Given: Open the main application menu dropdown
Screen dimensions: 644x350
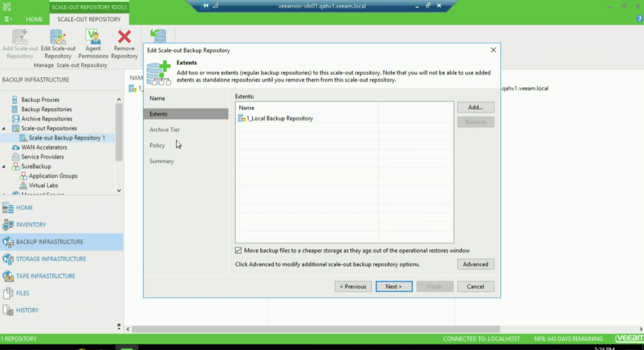Looking at the screenshot, I should pos(8,19).
